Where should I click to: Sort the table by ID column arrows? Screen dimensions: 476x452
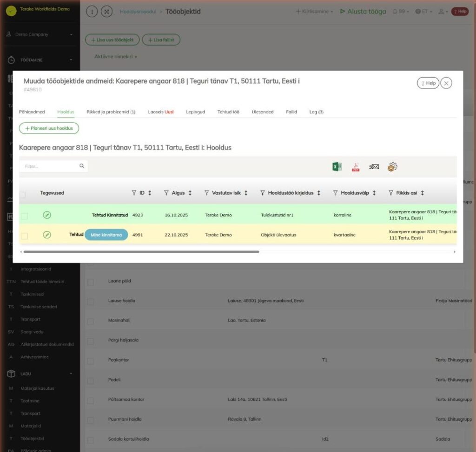click(x=150, y=193)
